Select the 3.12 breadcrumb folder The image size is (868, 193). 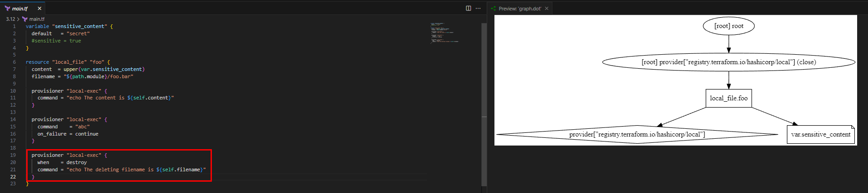pos(10,19)
